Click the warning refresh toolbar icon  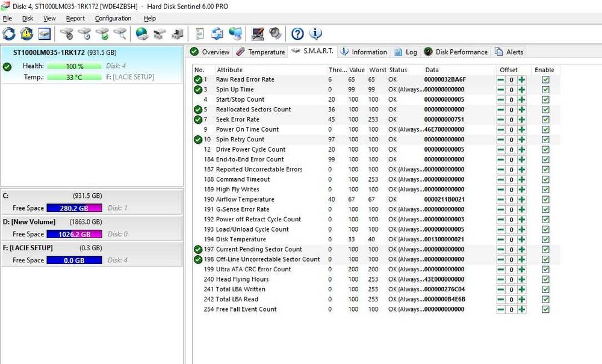click(x=26, y=34)
